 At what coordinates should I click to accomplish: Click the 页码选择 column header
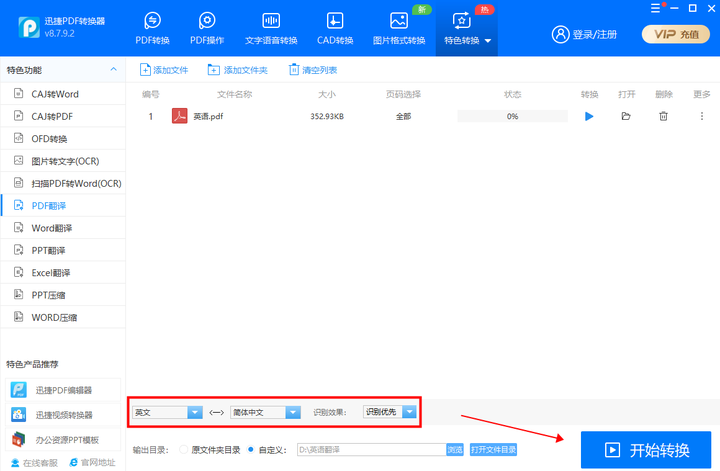tap(403, 94)
